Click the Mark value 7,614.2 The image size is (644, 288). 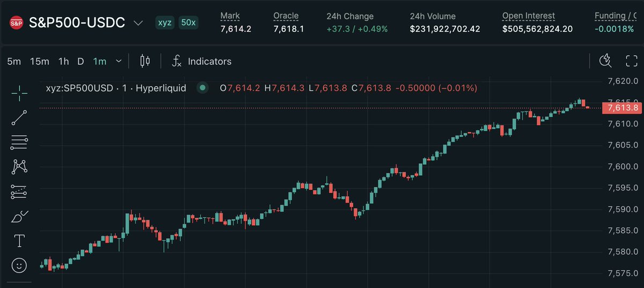click(236, 29)
